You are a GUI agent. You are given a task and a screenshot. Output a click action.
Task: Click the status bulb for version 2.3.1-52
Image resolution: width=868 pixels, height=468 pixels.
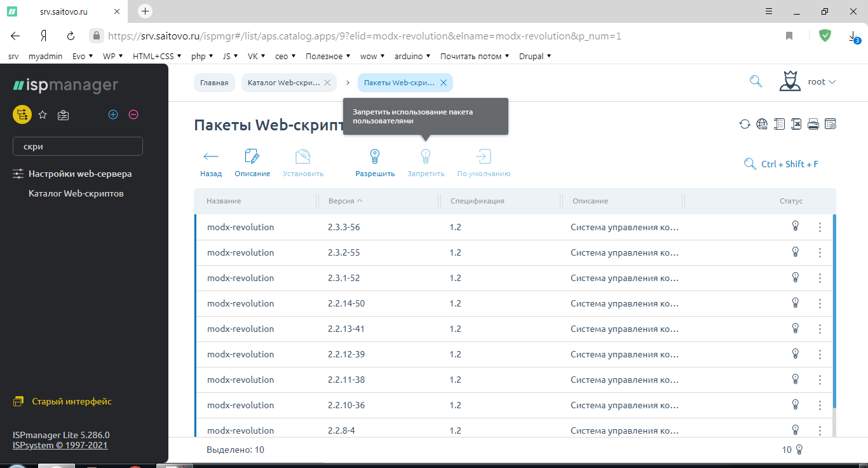(795, 277)
